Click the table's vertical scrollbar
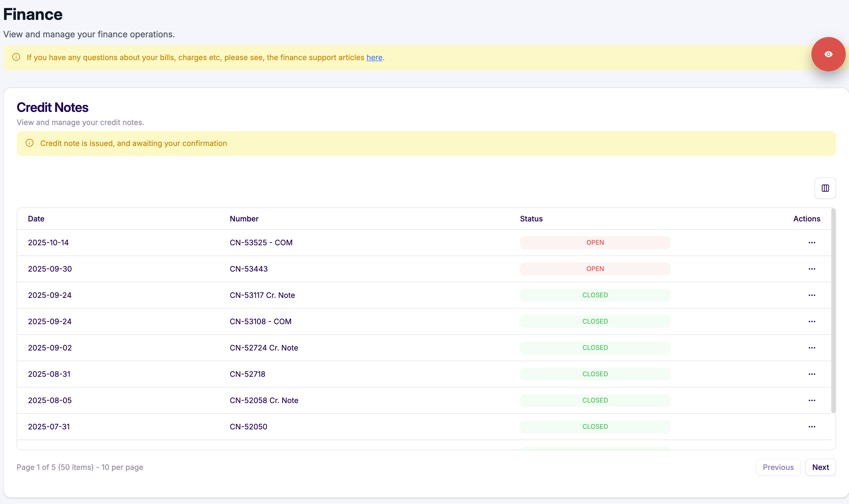Image resolution: width=849 pixels, height=504 pixels. [x=833, y=311]
